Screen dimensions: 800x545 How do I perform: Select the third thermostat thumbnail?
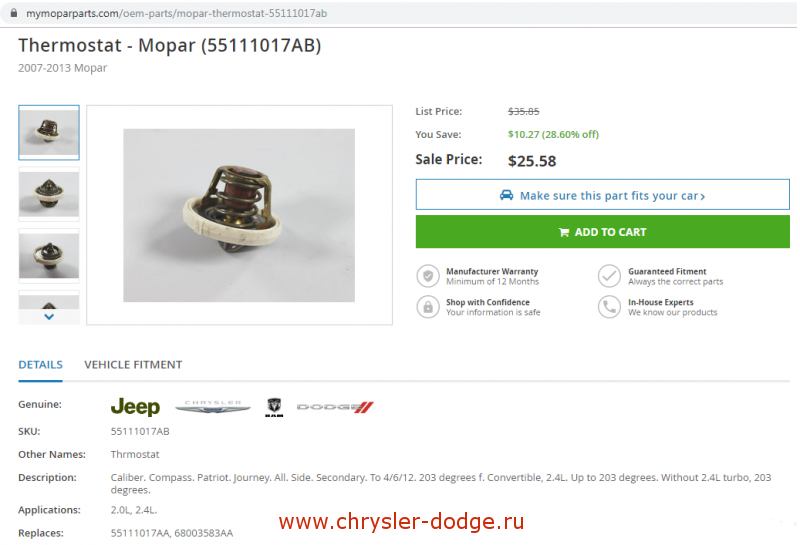click(x=49, y=256)
